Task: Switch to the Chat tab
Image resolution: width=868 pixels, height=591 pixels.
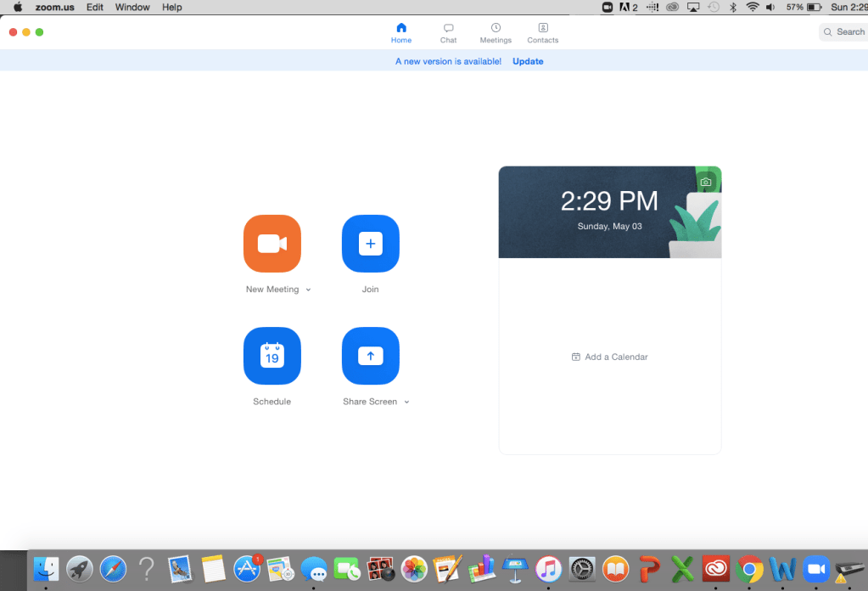Action: pos(448,33)
